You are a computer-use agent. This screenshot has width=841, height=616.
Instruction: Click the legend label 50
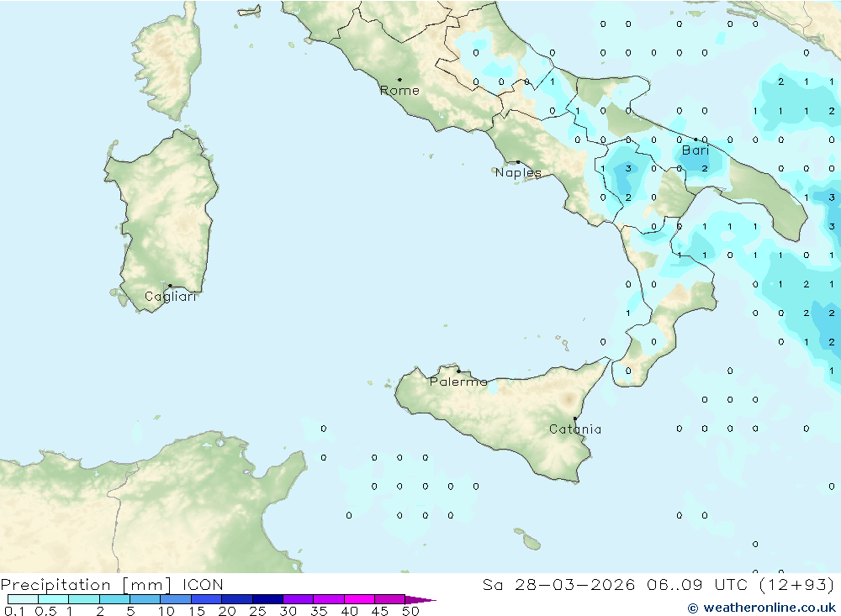click(410, 611)
